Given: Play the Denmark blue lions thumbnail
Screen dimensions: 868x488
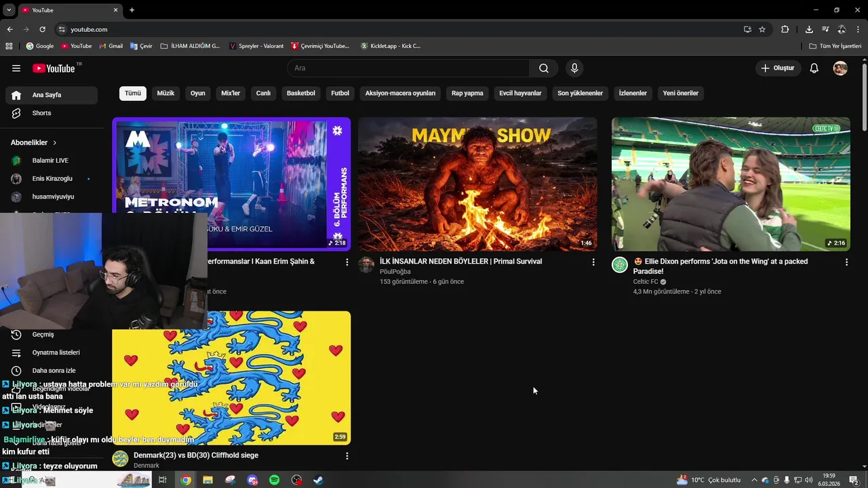Looking at the screenshot, I should click(x=231, y=378).
